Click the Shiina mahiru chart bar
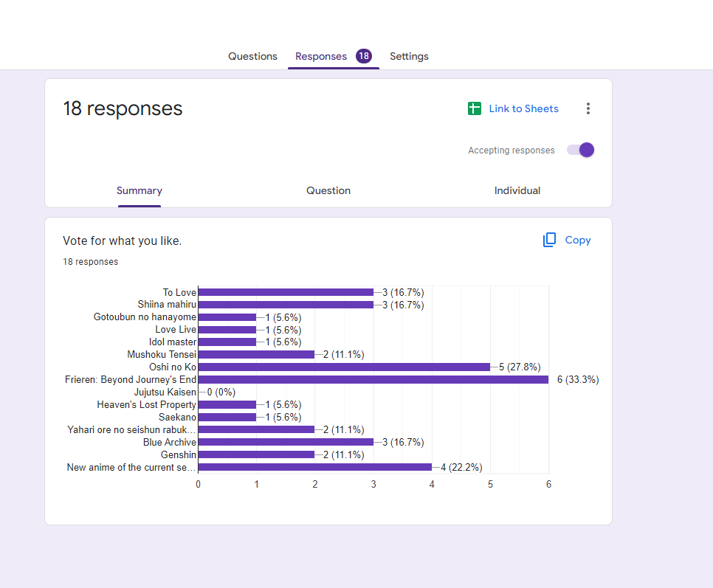713x588 pixels. click(286, 305)
